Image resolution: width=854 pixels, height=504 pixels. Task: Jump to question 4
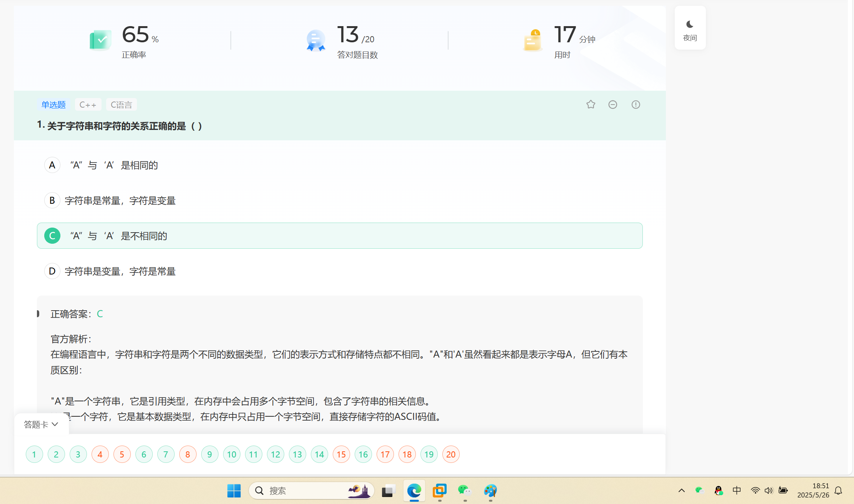tap(100, 454)
